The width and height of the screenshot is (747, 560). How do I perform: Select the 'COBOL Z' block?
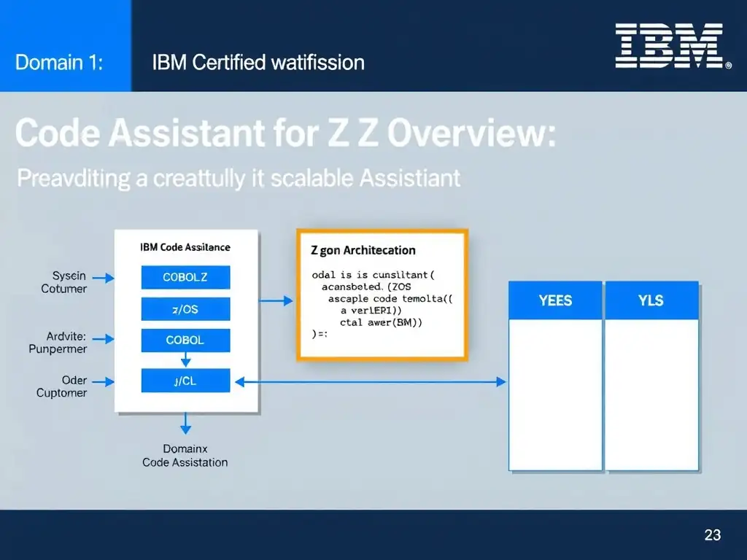(x=185, y=277)
